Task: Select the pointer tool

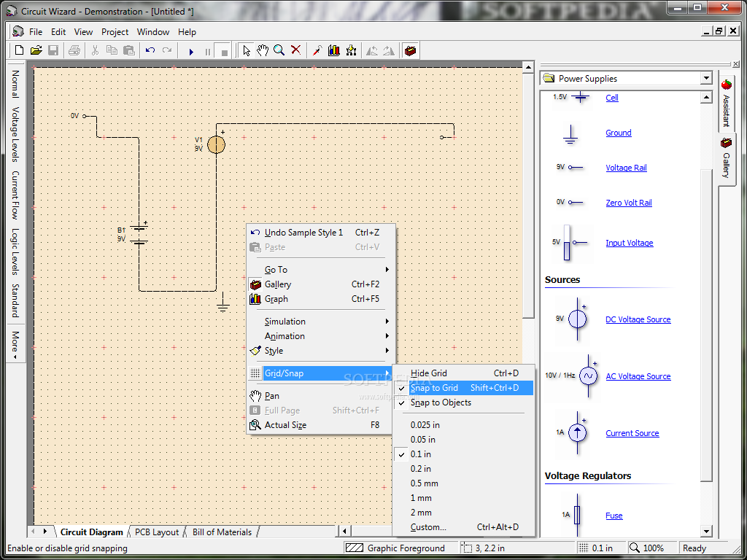Action: [247, 50]
